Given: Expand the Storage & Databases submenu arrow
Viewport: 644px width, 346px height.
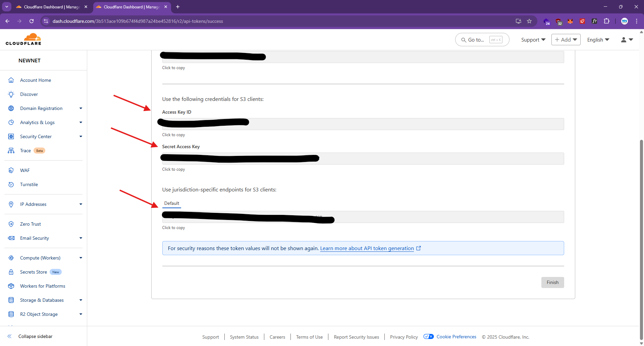Looking at the screenshot, I should click(x=81, y=300).
